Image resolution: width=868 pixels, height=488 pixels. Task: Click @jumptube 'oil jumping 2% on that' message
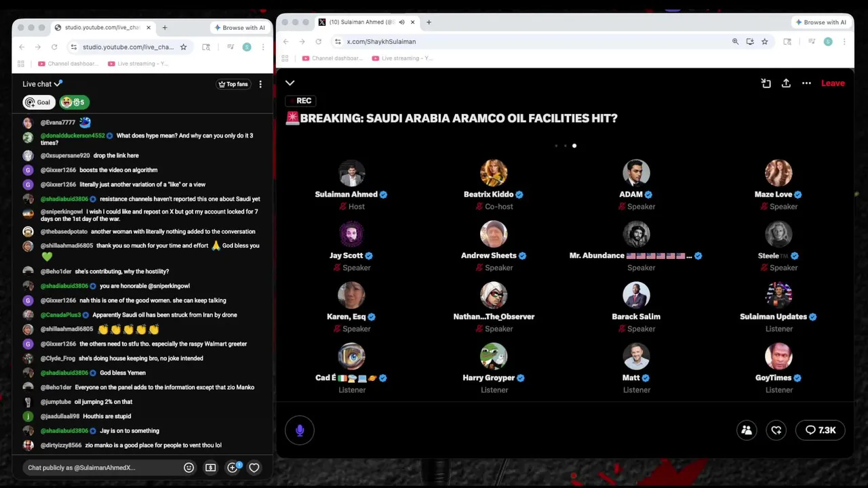pos(102,402)
